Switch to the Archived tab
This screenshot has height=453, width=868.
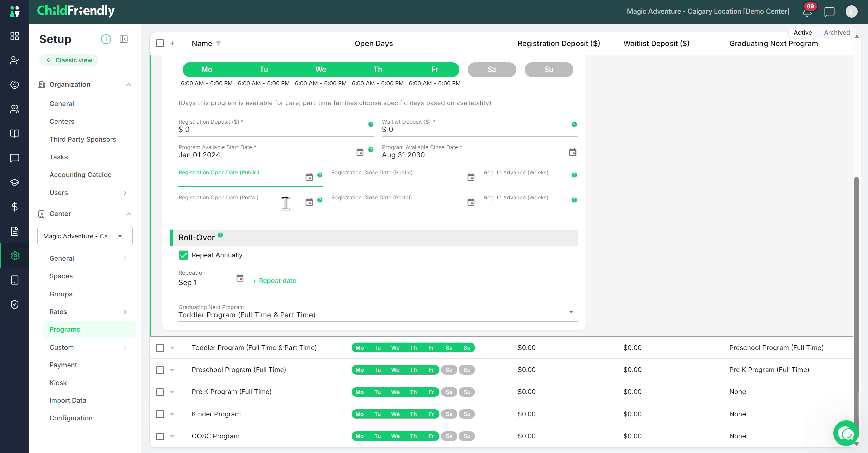pyautogui.click(x=836, y=33)
